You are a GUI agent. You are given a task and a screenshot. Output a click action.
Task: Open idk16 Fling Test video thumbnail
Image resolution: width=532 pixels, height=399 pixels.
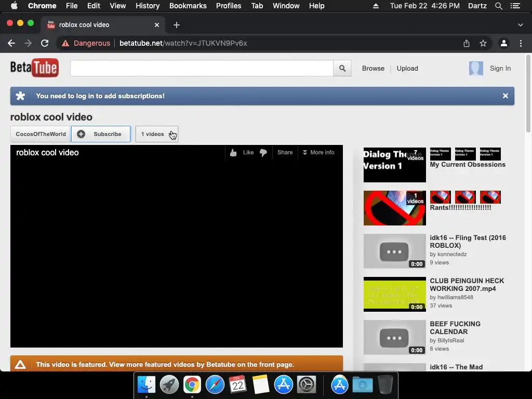click(x=395, y=251)
